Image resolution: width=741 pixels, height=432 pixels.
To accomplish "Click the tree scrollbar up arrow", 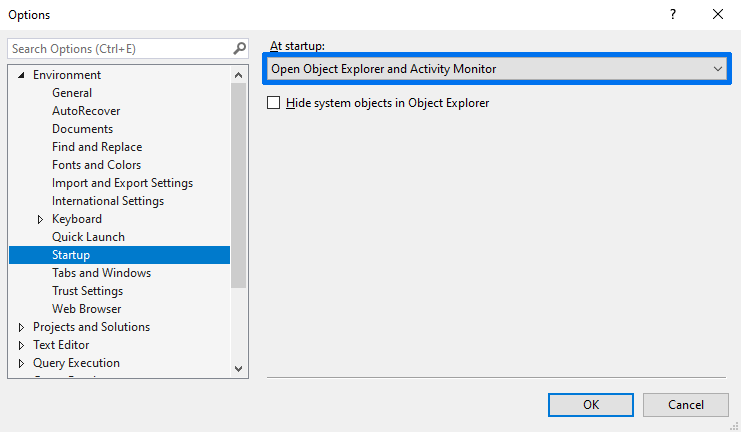I will pos(239,75).
